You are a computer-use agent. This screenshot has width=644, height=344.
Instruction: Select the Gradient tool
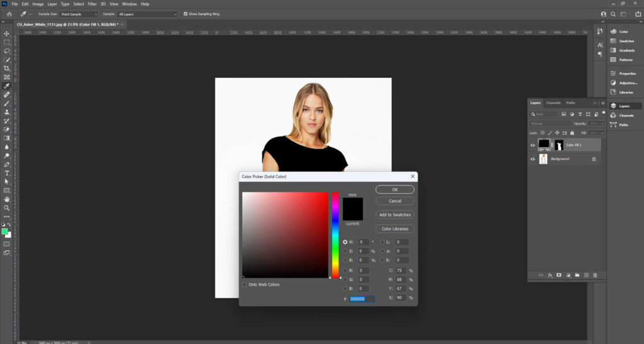pos(6,138)
